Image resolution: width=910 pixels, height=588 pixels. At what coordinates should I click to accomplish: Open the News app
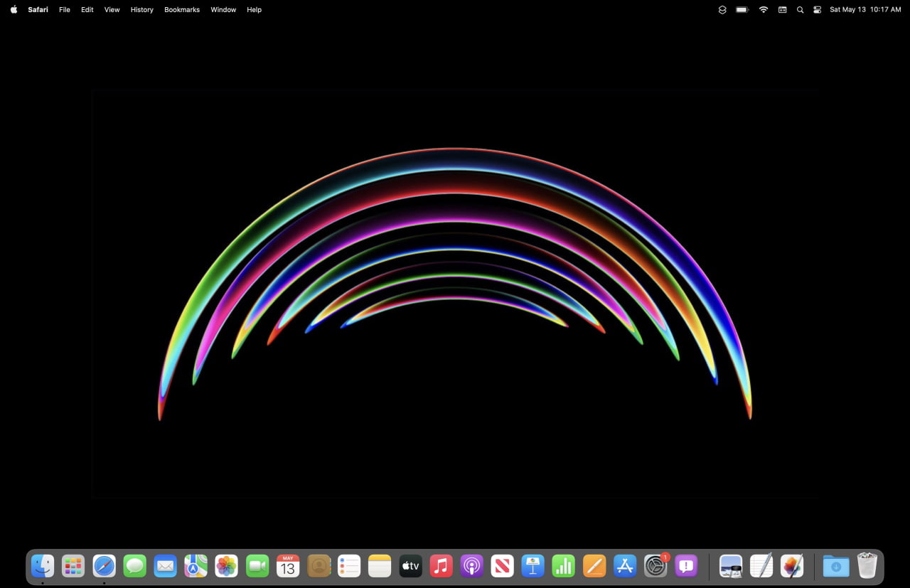pos(502,566)
